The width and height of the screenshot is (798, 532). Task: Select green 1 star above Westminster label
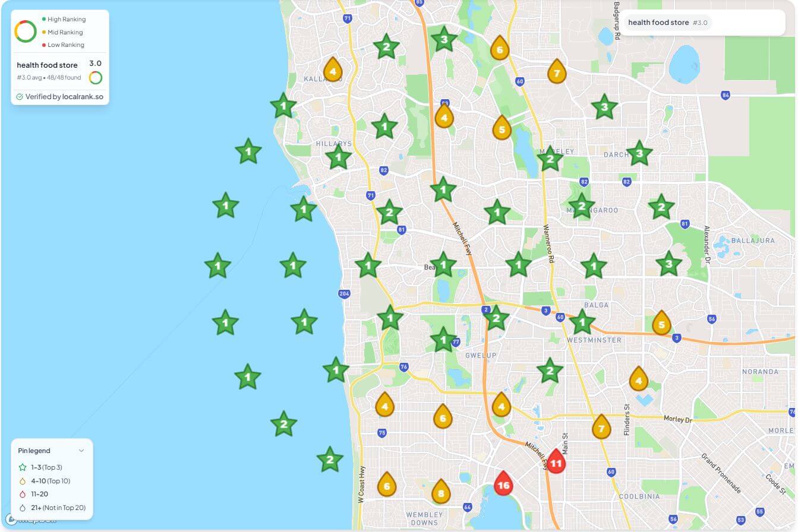(582, 322)
